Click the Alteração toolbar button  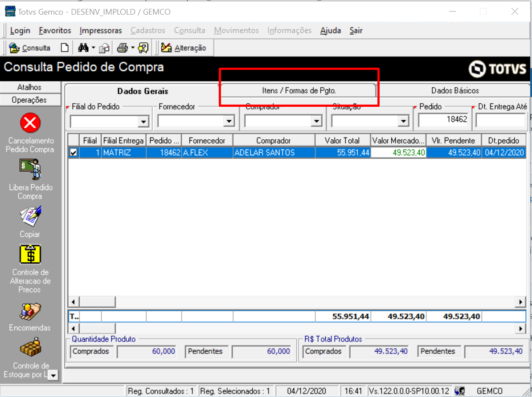click(184, 48)
